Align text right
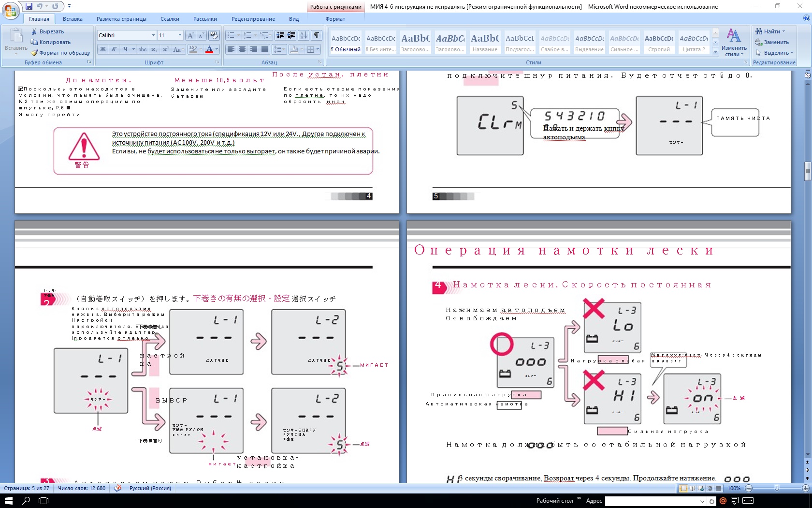The image size is (812, 508). pyautogui.click(x=254, y=49)
